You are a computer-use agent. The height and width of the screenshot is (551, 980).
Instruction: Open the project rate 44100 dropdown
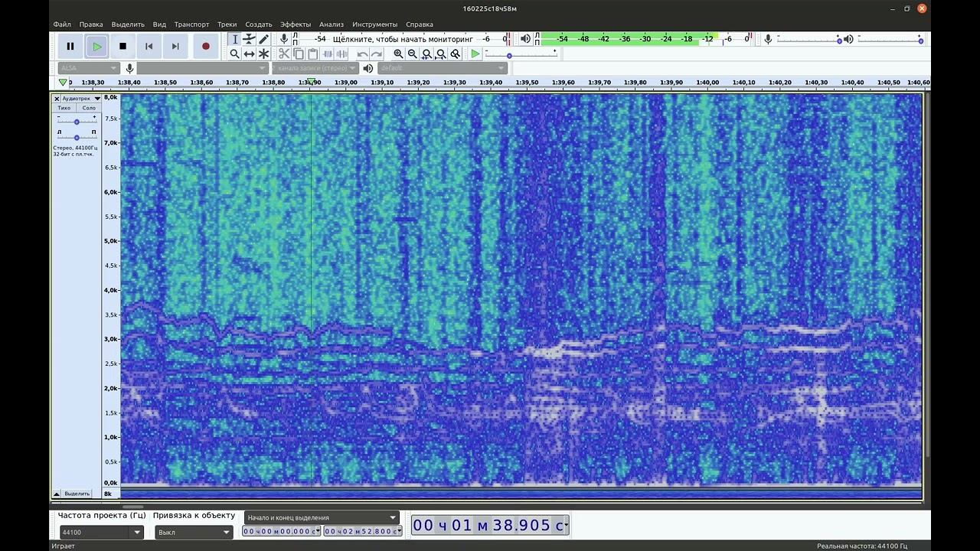(101, 532)
